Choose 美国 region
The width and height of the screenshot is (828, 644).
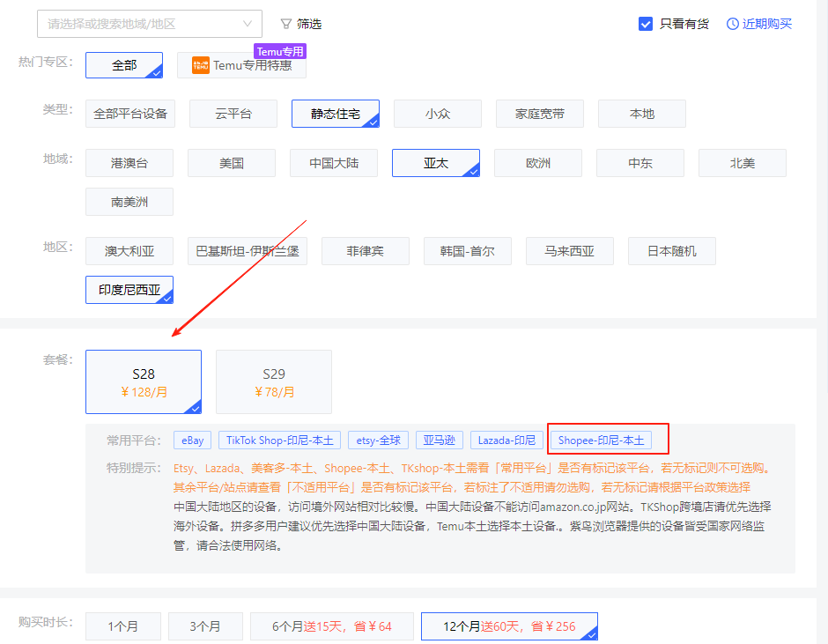tap(232, 163)
